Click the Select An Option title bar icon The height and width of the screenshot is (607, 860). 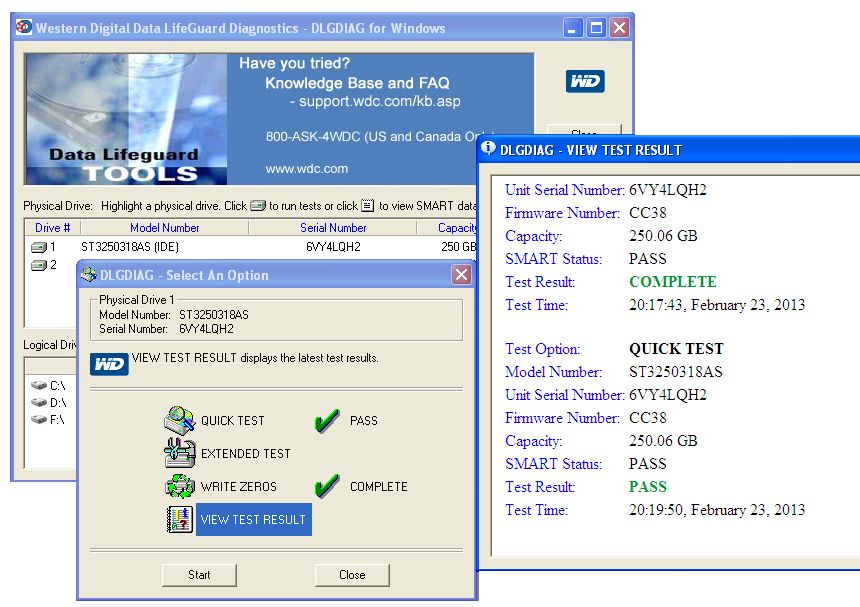pos(88,275)
